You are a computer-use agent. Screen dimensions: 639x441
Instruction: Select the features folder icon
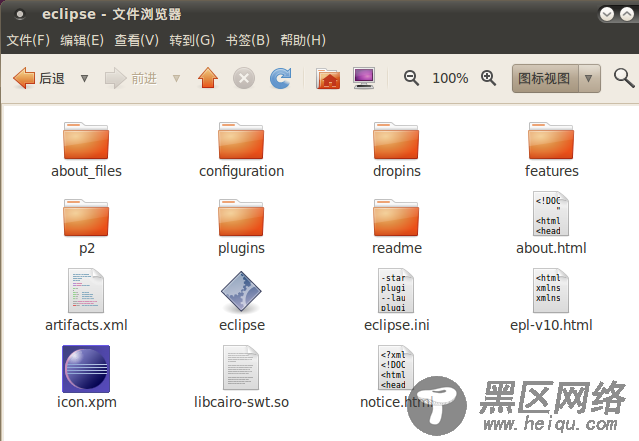(551, 141)
